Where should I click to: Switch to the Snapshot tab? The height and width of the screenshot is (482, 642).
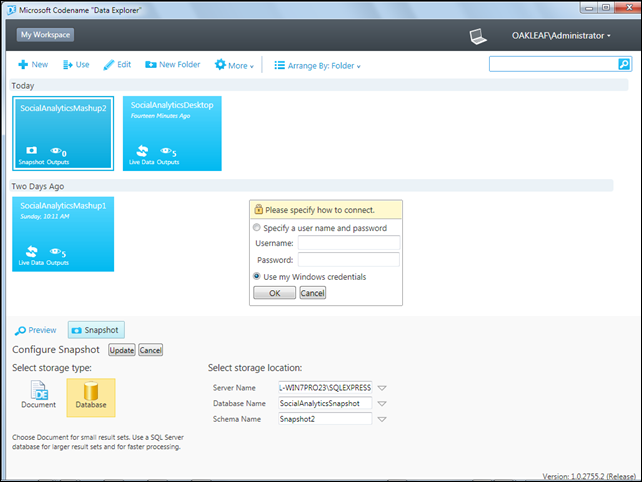click(x=96, y=330)
